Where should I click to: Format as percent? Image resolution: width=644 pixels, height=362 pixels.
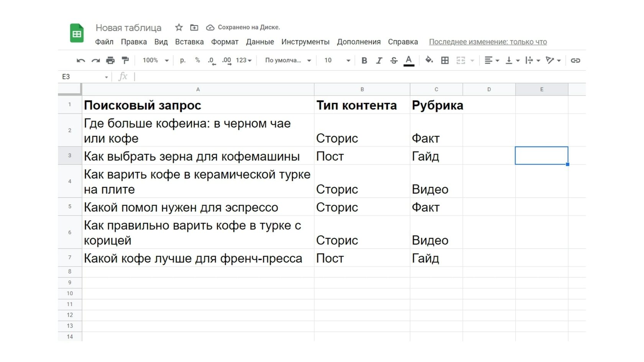click(x=197, y=60)
